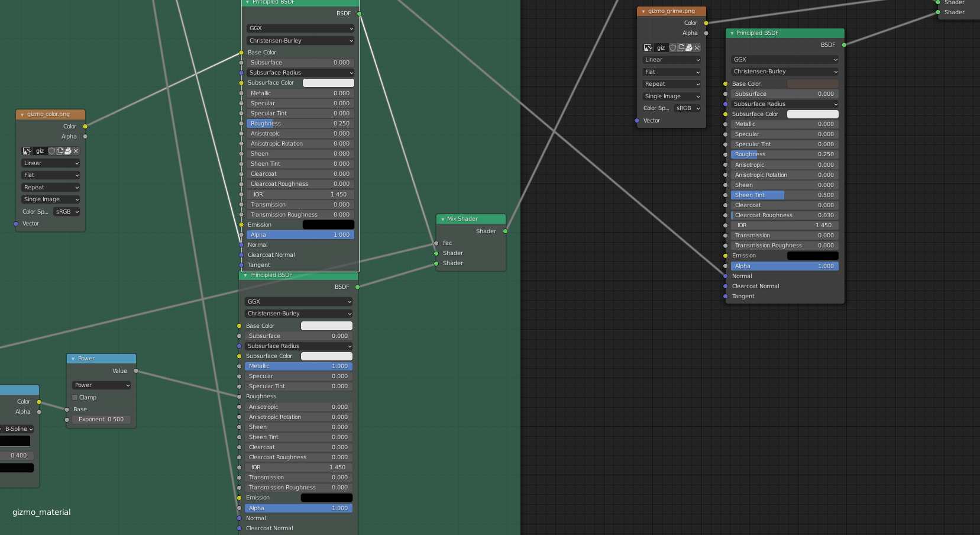Viewport: 980px width, 535px height.
Task: Click image name field on gizmo_grime.png node
Action: tap(661, 48)
